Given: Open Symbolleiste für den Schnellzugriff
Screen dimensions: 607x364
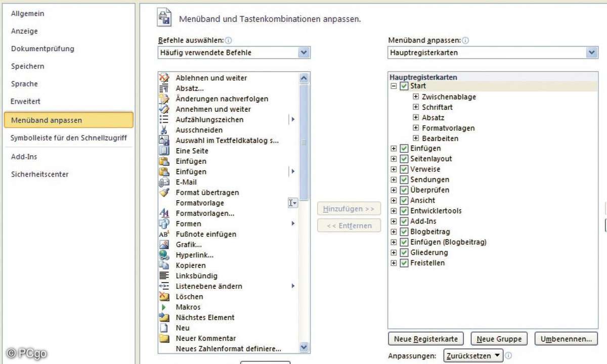Looking at the screenshot, I should click(x=69, y=138).
